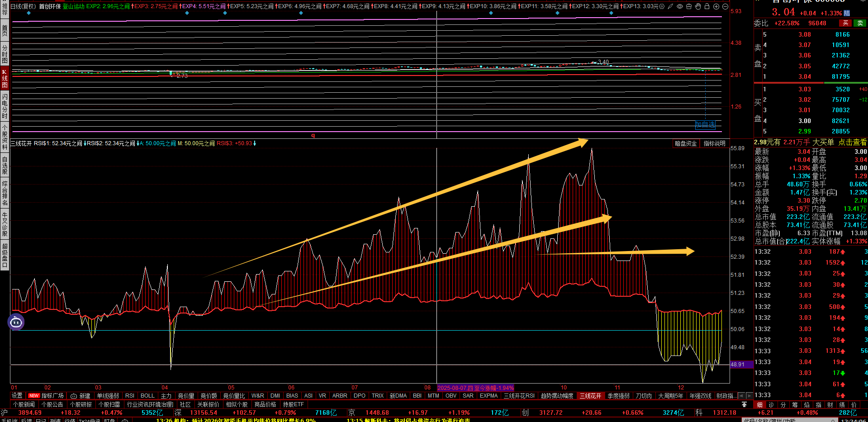Toggle the chart lock icon
This screenshot has height=422, width=868.
[707, 6]
